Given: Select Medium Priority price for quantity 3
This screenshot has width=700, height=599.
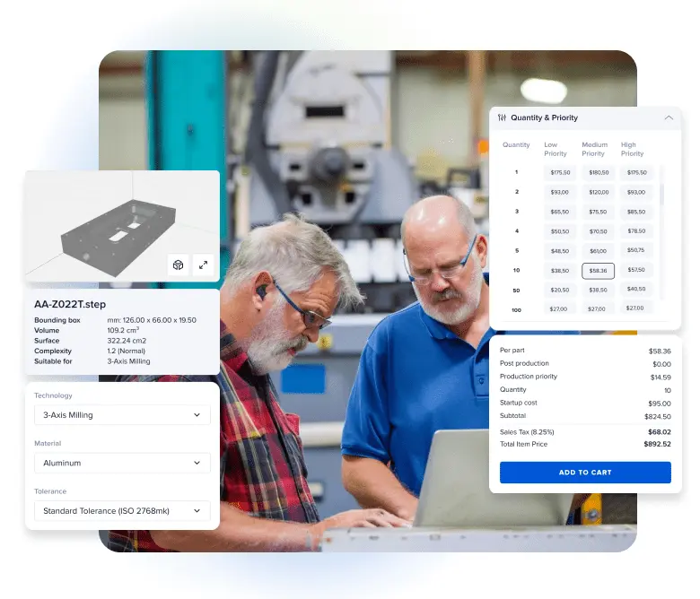Looking at the screenshot, I should [599, 212].
